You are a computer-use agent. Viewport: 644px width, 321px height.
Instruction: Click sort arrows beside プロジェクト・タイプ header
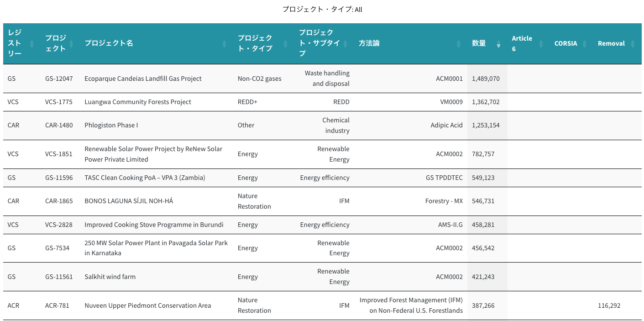pyautogui.click(x=285, y=44)
